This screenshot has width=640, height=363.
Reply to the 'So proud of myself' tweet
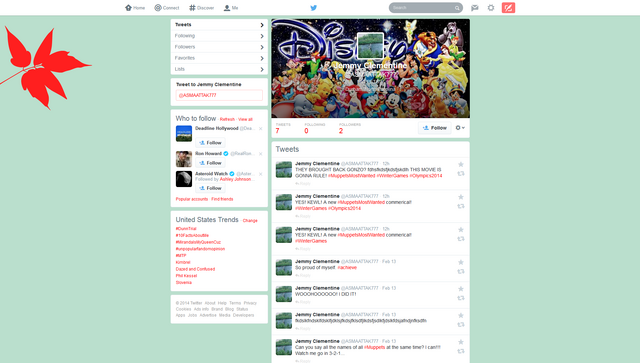click(303, 275)
